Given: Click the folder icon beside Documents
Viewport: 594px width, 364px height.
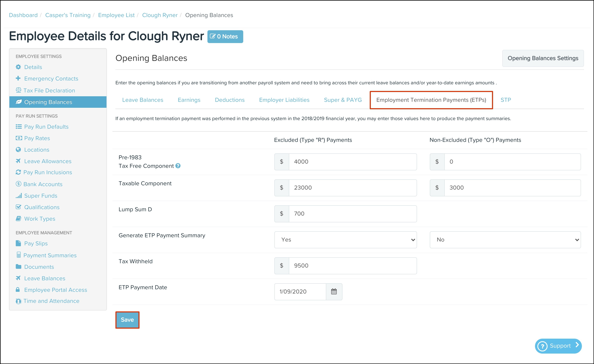Looking at the screenshot, I should (18, 267).
